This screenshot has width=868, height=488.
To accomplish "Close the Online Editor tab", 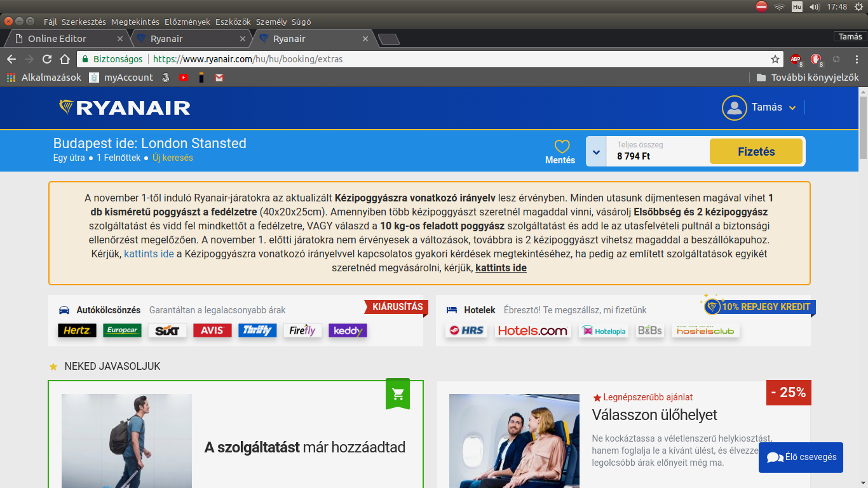I will pyautogui.click(x=119, y=39).
